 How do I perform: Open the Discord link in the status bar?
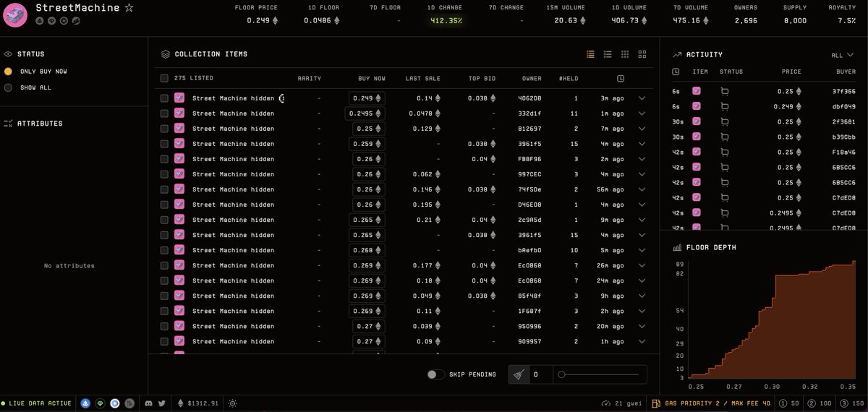click(149, 403)
